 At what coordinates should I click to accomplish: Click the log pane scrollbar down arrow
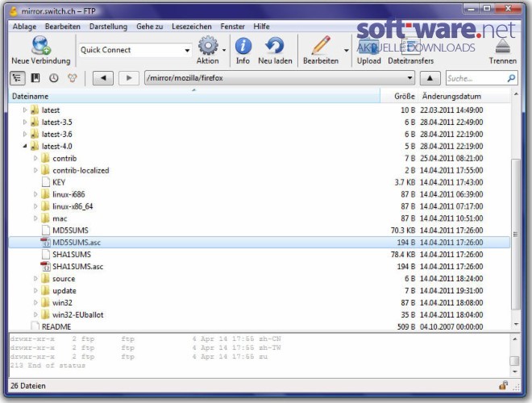point(515,372)
